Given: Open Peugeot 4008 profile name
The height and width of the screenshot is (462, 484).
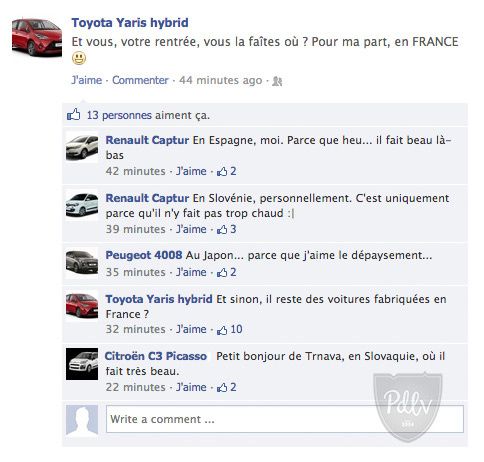Looking at the screenshot, I should pyautogui.click(x=144, y=255).
